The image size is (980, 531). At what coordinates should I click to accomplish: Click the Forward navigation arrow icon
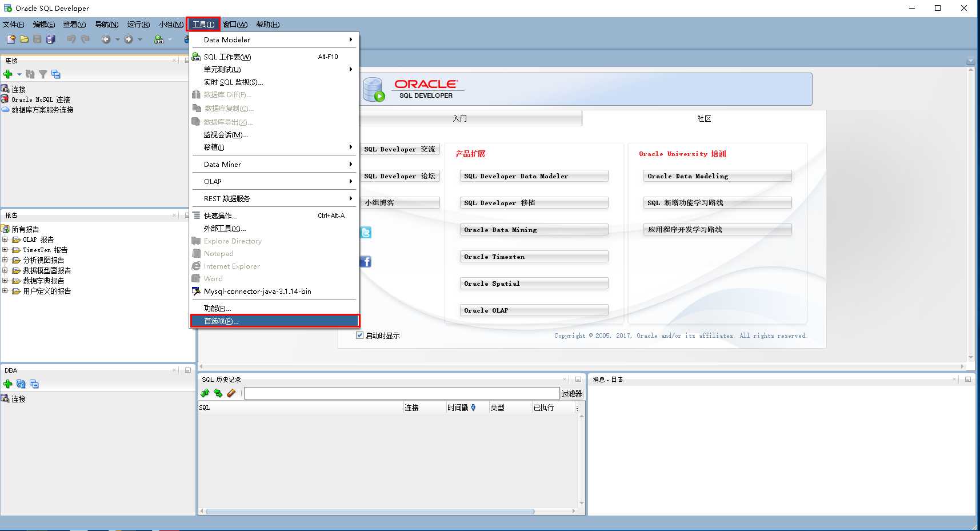pos(129,39)
